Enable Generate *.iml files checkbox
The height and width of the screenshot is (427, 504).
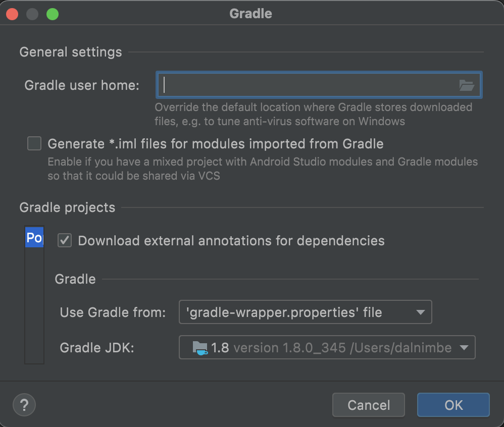click(34, 143)
